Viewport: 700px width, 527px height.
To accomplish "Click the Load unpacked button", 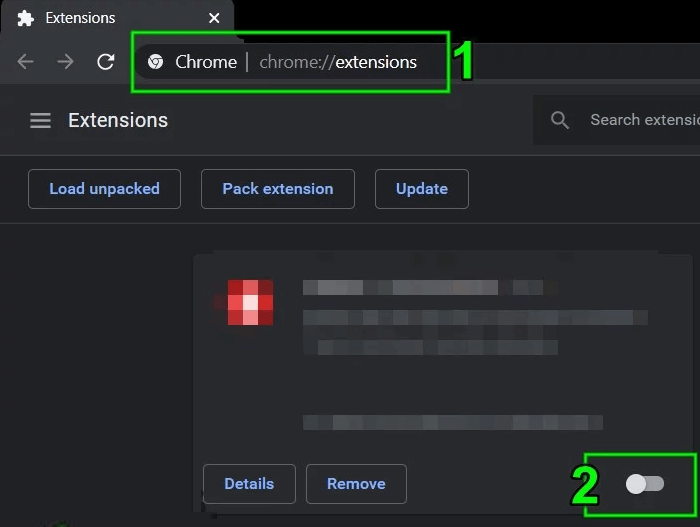I will [104, 189].
